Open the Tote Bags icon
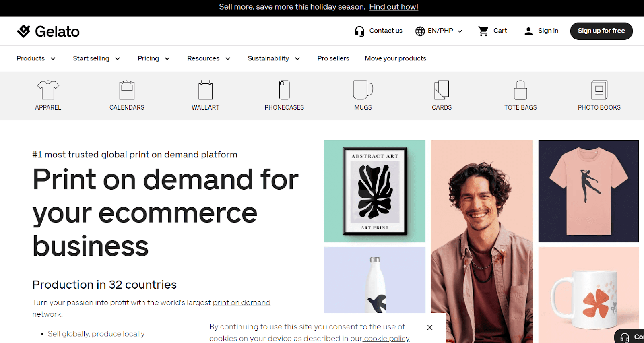Viewport: 644px width, 343px height. [x=520, y=90]
